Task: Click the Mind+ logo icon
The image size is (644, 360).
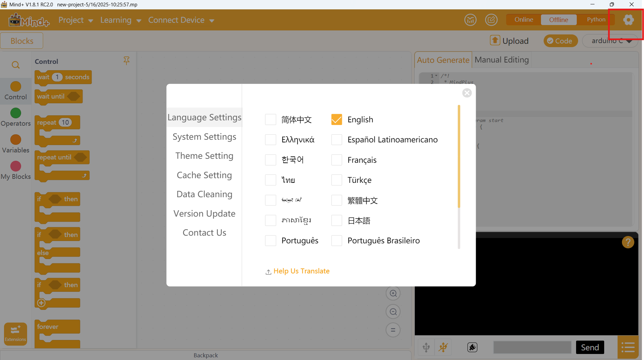Action: tap(29, 20)
